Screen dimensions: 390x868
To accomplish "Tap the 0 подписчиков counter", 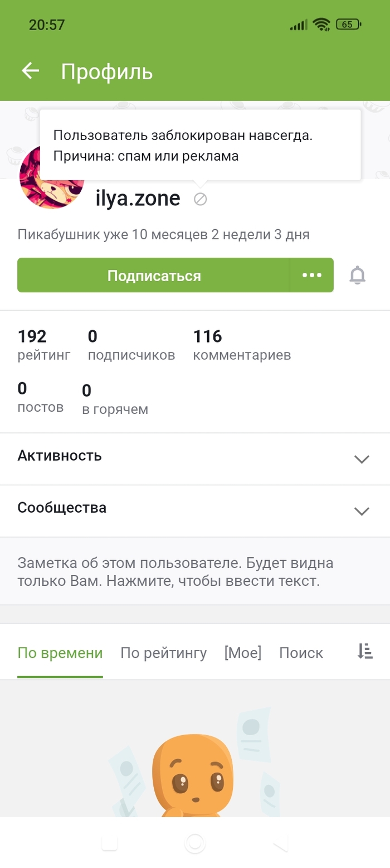I will coord(131,345).
